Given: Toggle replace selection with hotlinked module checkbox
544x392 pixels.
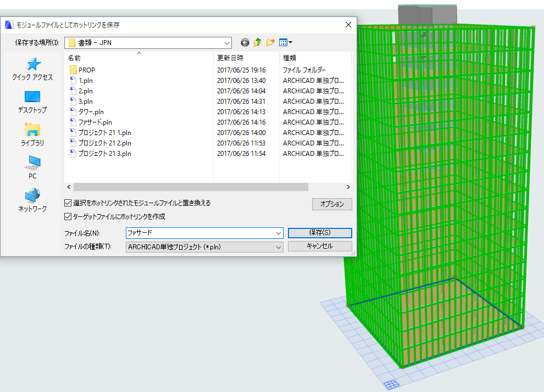Looking at the screenshot, I should click(x=68, y=203).
